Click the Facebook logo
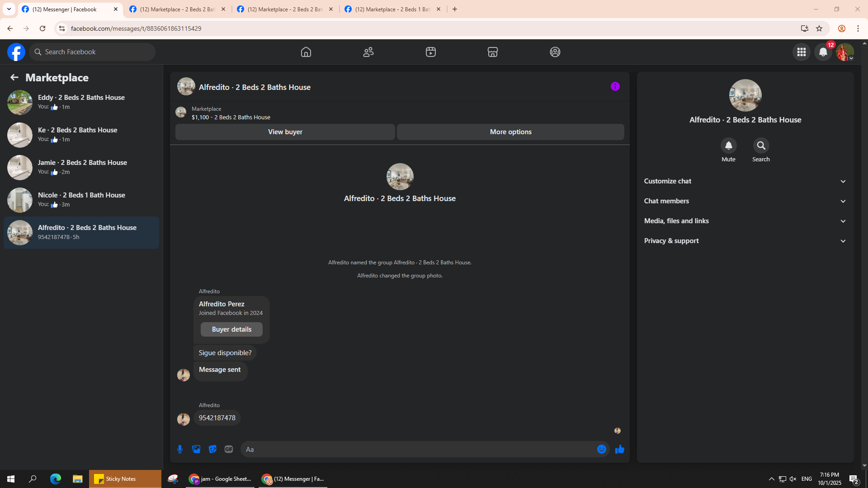This screenshot has height=488, width=868. pyautogui.click(x=16, y=52)
